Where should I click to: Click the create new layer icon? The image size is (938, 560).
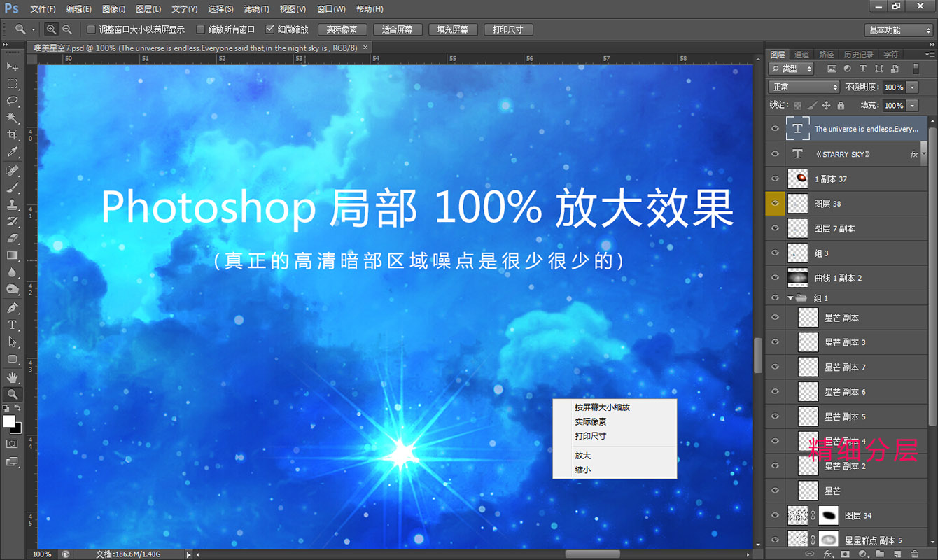pyautogui.click(x=897, y=554)
